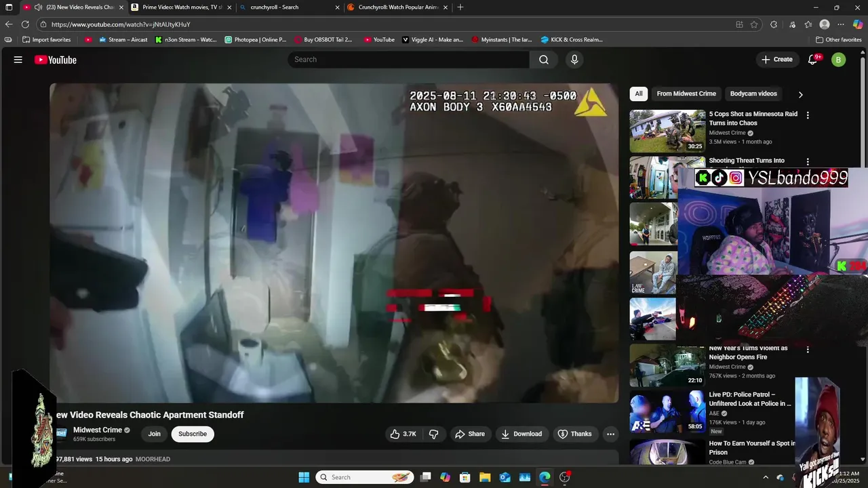
Task: Show hidden system tray icons chevron
Action: click(766, 477)
